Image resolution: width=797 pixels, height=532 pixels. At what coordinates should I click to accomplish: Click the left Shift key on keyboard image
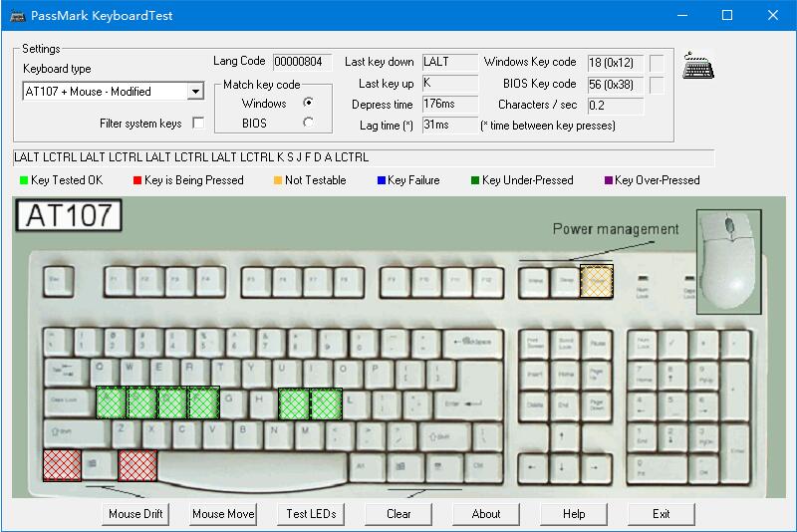tap(76, 434)
